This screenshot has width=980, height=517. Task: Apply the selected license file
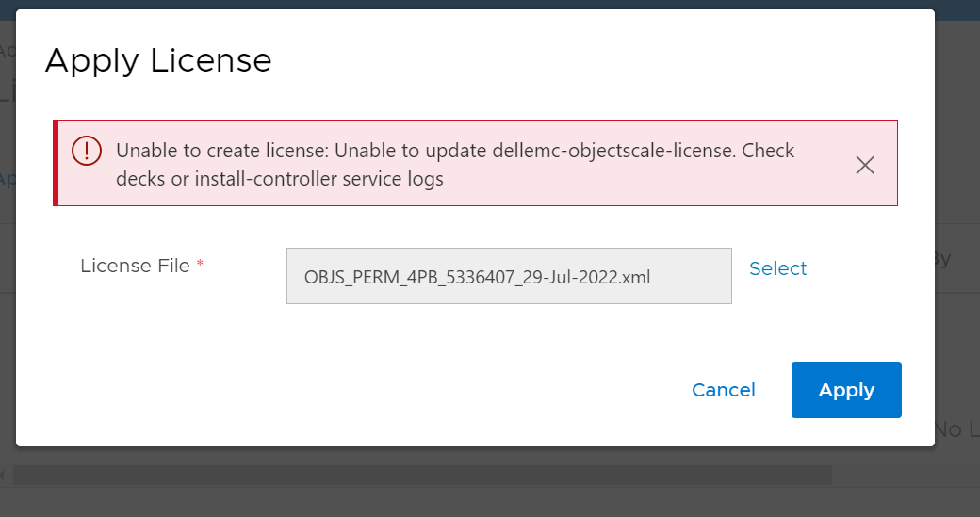pyautogui.click(x=846, y=390)
